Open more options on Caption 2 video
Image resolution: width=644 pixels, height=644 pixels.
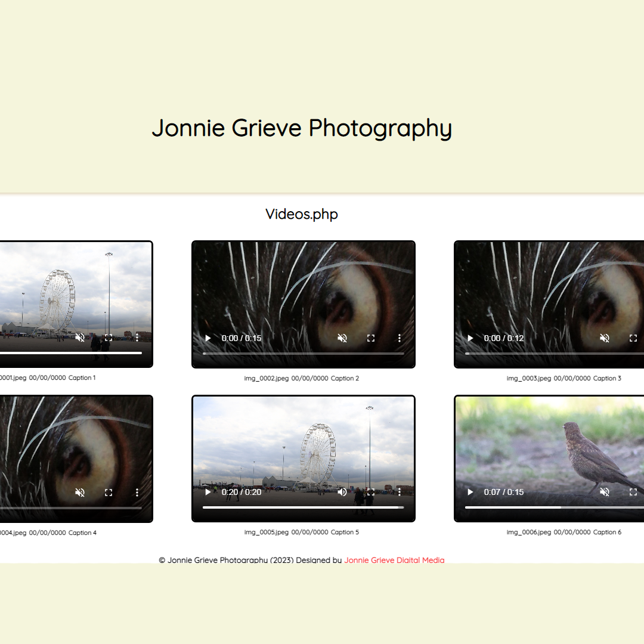pos(399,338)
